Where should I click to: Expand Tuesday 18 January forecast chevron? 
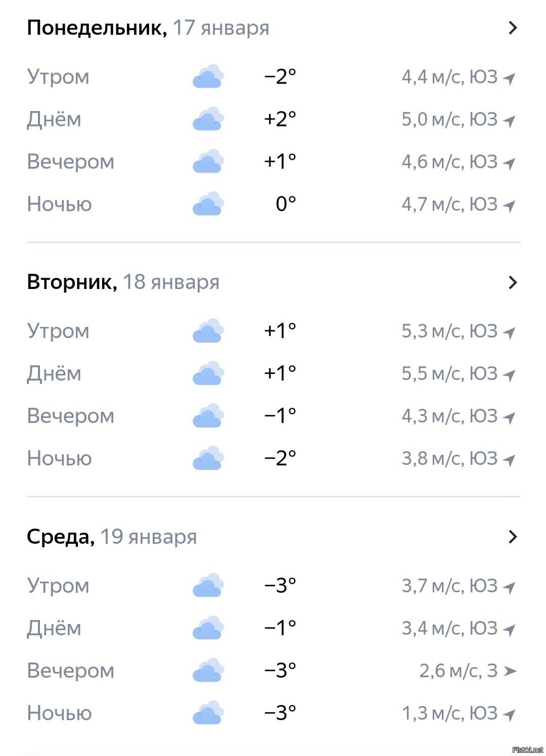[x=513, y=282]
